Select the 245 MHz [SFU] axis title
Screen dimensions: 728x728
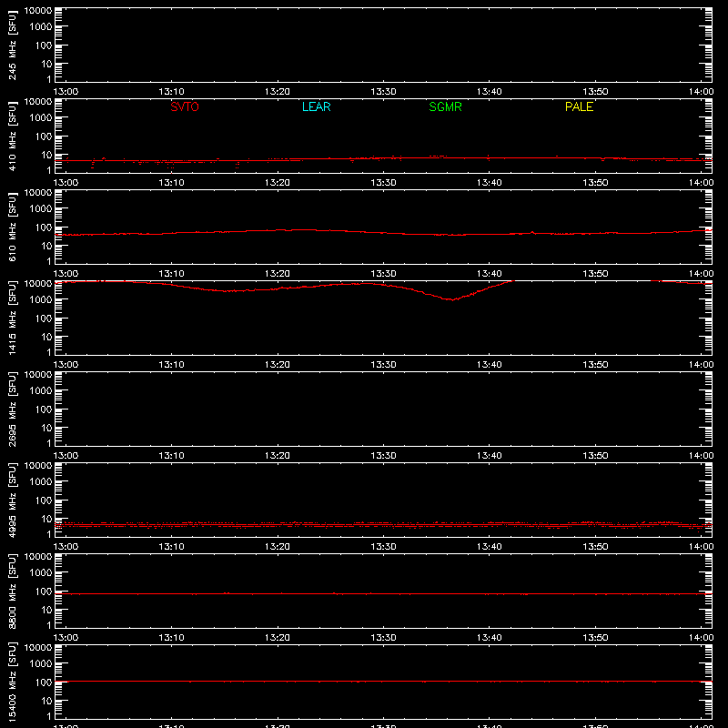tap(12, 45)
